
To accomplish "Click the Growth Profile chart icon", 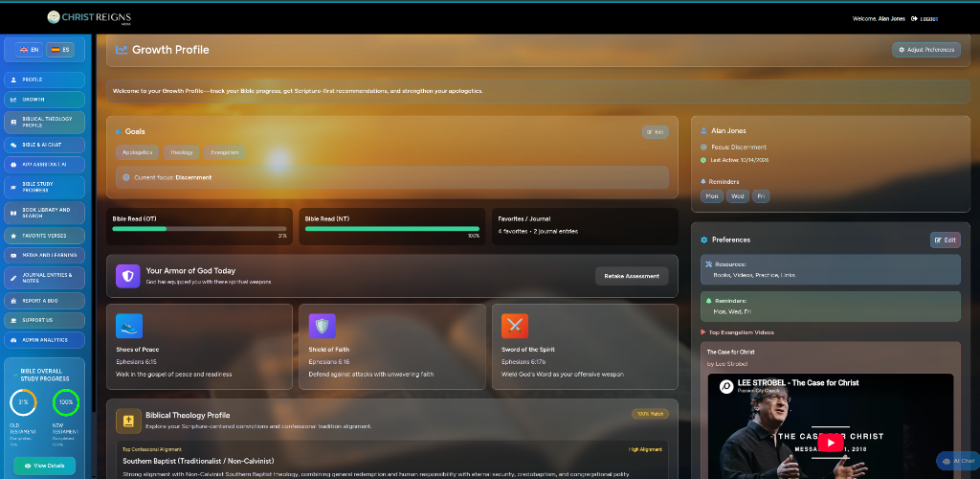I will coord(122,50).
